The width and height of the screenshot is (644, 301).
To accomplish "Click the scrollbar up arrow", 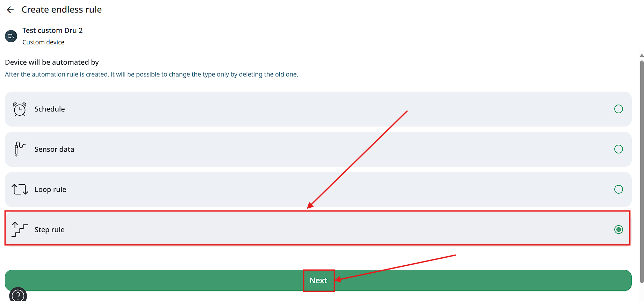I will pyautogui.click(x=642, y=56).
